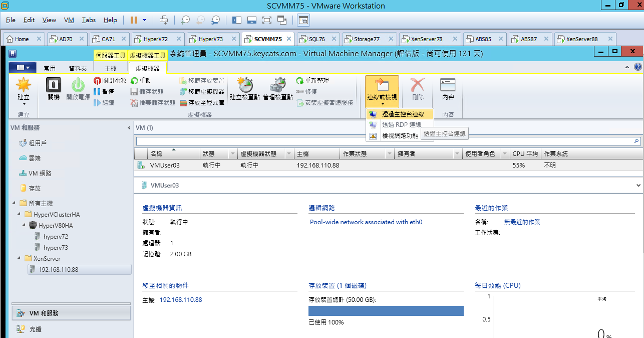Click the 儲存狀態 save state icon
Screen dimensions: 644x338
pos(134,91)
